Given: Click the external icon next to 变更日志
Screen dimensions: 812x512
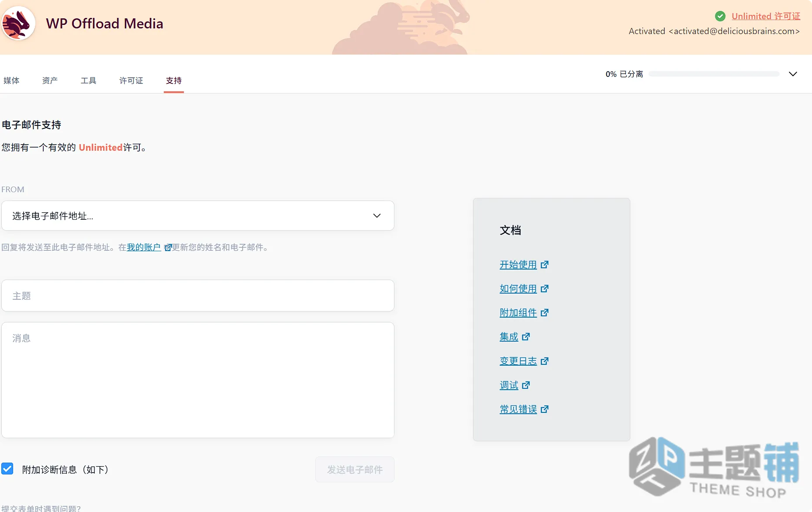Looking at the screenshot, I should pos(545,361).
